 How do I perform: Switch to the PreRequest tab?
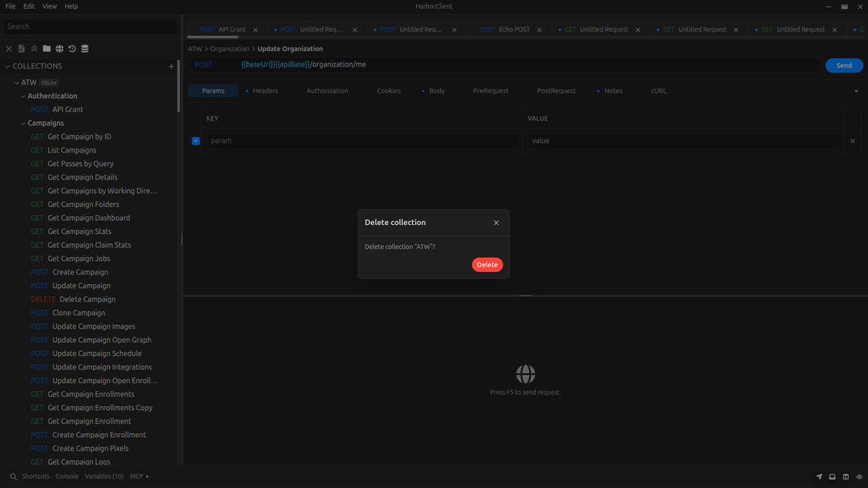(491, 91)
